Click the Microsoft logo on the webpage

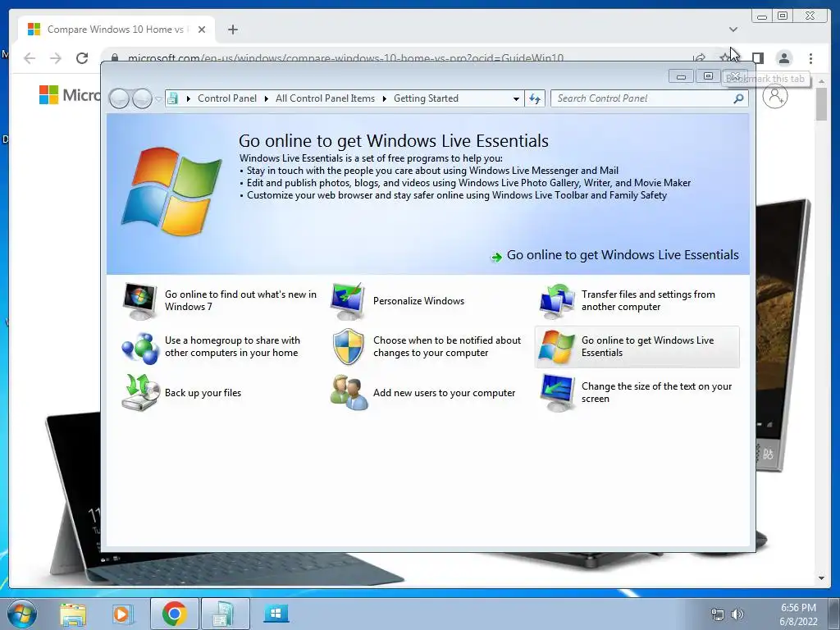(48, 95)
